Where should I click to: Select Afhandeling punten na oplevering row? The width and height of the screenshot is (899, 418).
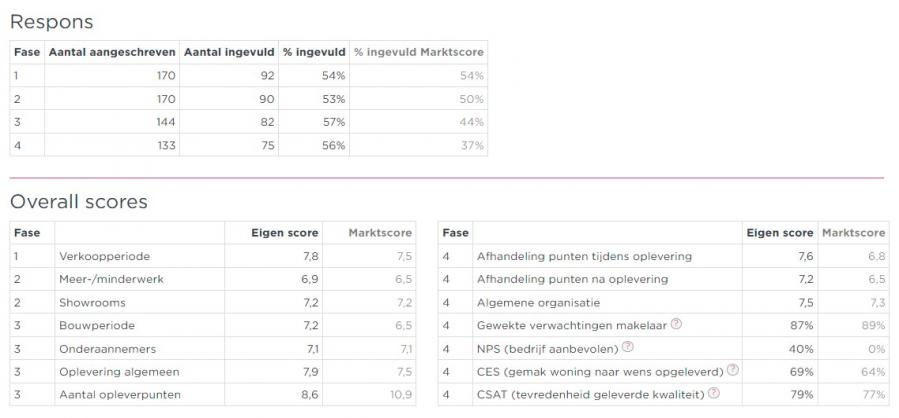pos(663,279)
